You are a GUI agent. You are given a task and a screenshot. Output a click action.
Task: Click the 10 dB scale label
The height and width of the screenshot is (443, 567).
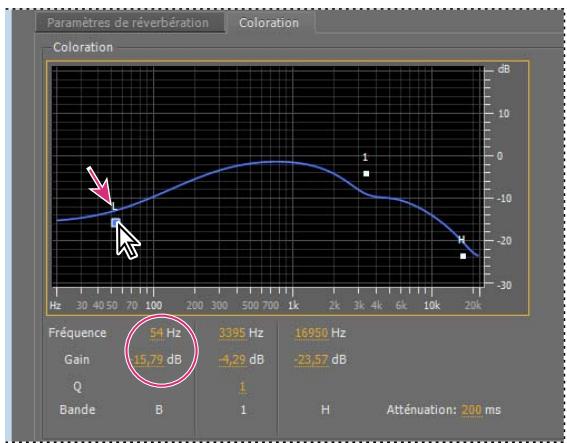coord(504,114)
